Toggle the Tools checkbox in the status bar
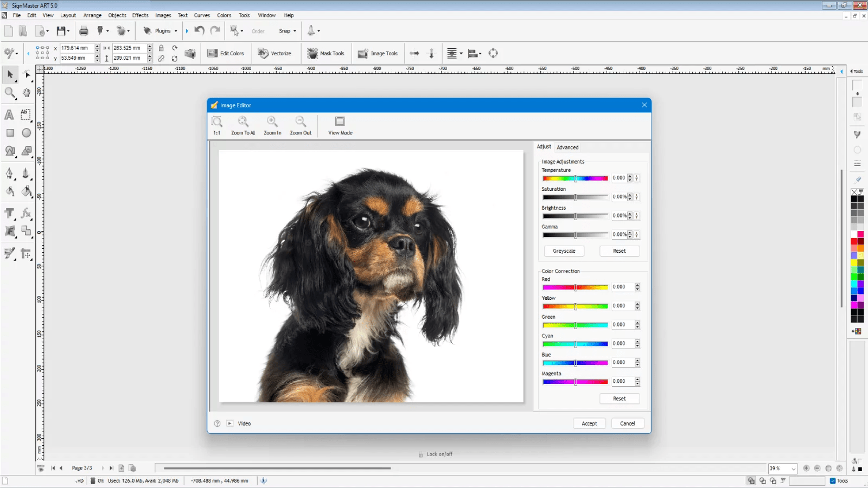Screen dimensions: 868x488 833,481
